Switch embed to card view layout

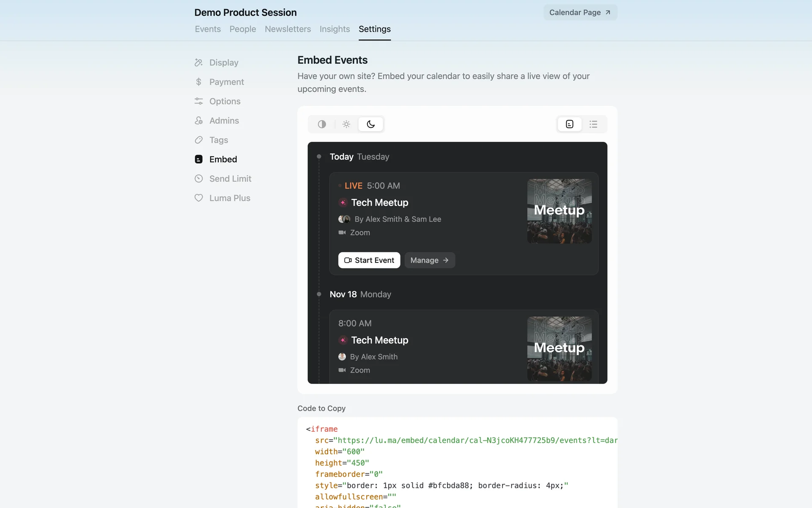click(570, 124)
